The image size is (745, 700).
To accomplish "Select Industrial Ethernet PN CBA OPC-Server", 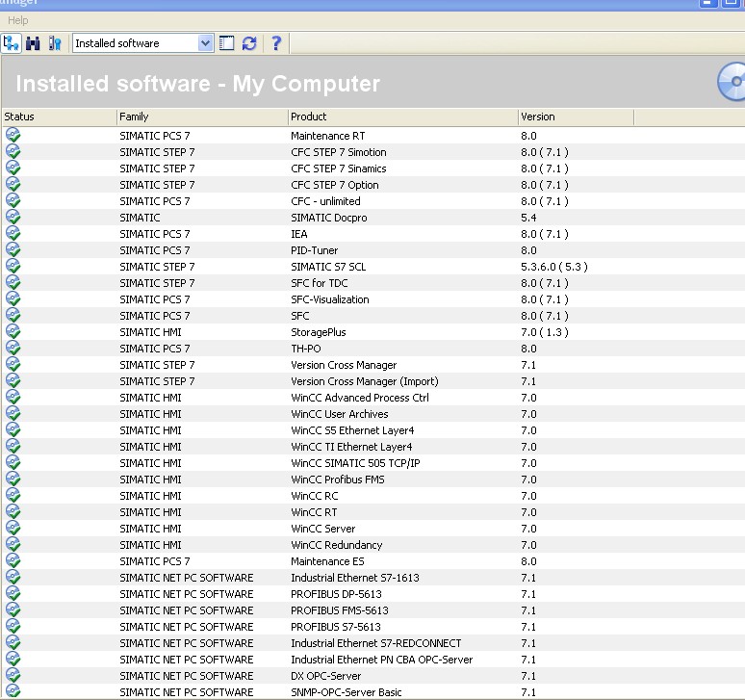I will coord(381,660).
